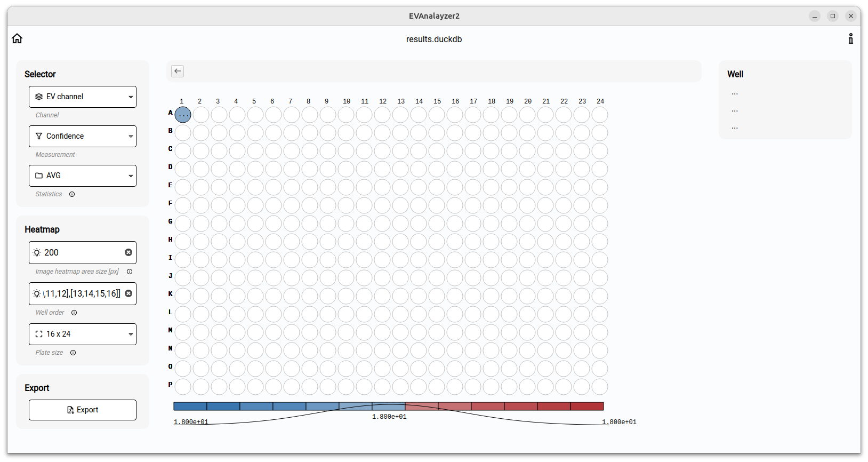Select well A24 on the plate
This screenshot has width=868, height=462.
pos(600,115)
